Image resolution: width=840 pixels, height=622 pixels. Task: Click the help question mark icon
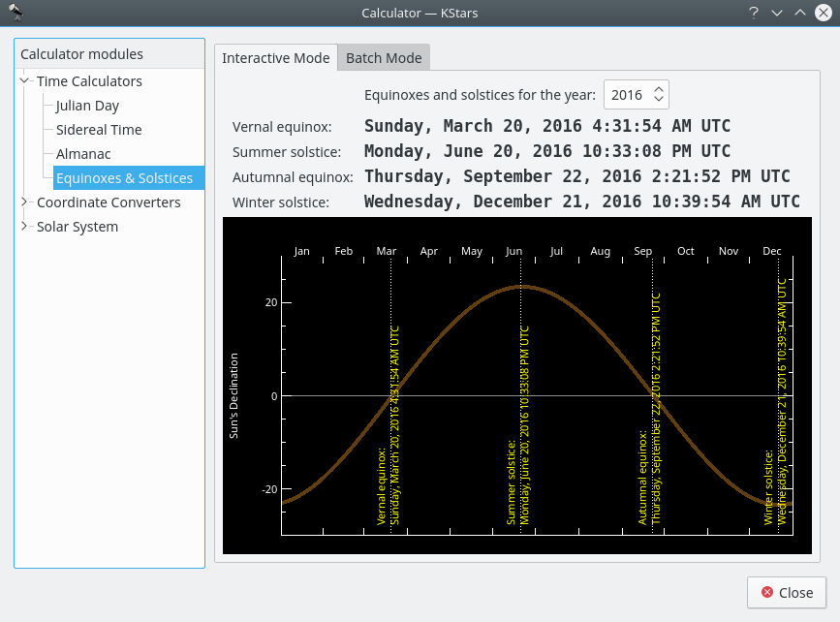(753, 13)
